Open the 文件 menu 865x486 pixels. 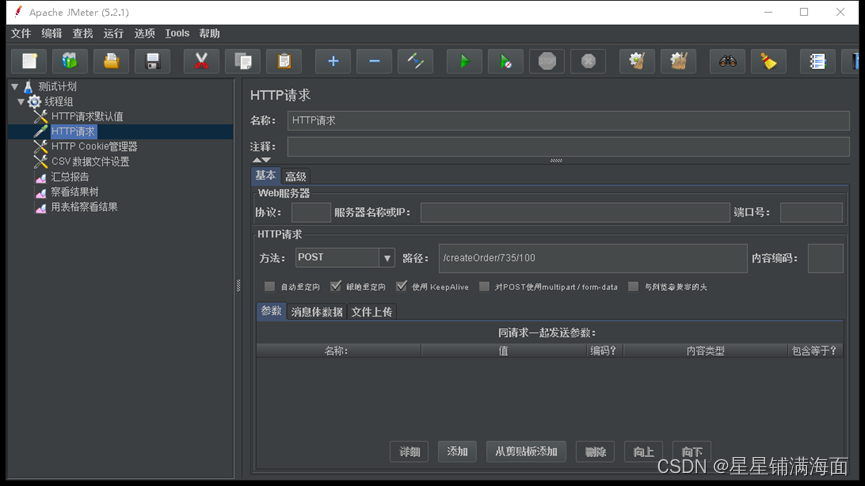21,34
